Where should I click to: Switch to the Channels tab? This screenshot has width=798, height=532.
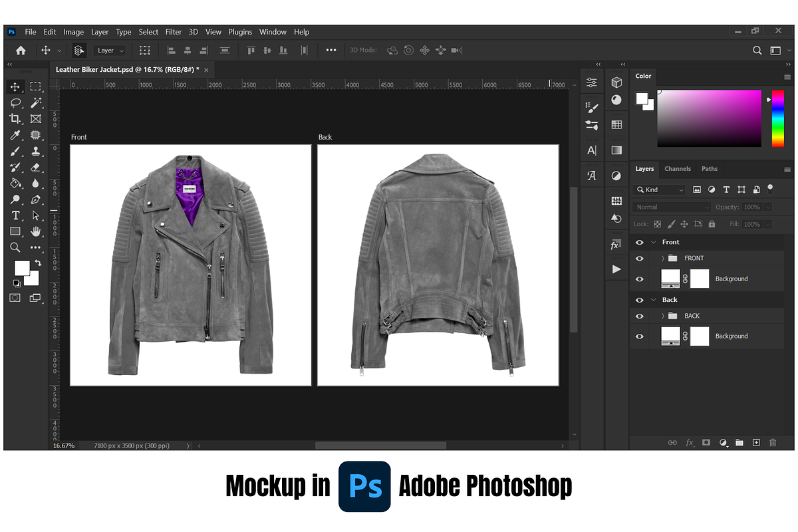click(678, 169)
